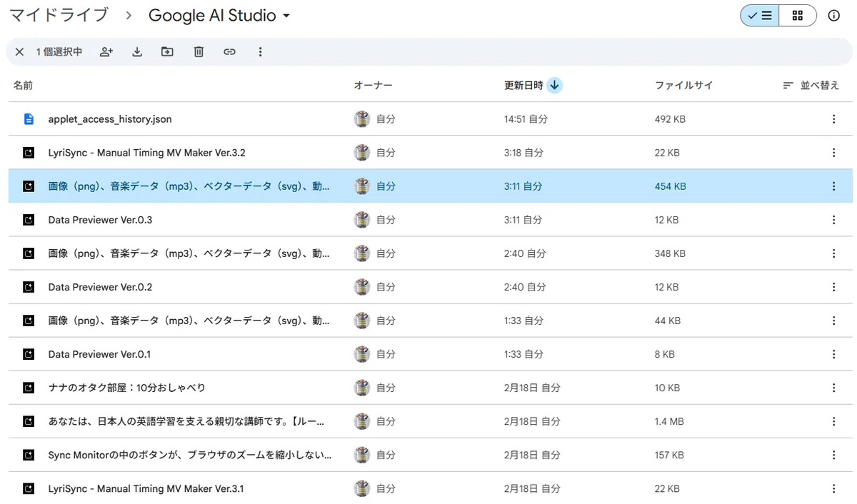This screenshot has height=504, width=857.
Task: Click the 更新日時 column header
Action: coord(523,85)
